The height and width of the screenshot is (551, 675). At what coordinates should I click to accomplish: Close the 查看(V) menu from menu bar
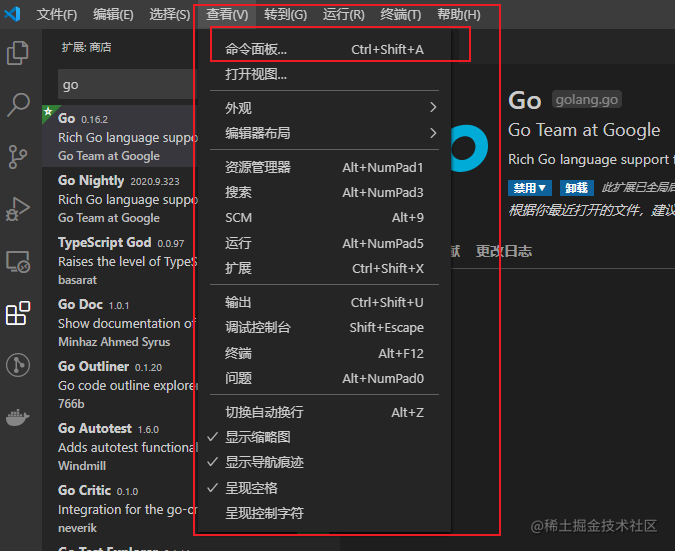[x=227, y=15]
